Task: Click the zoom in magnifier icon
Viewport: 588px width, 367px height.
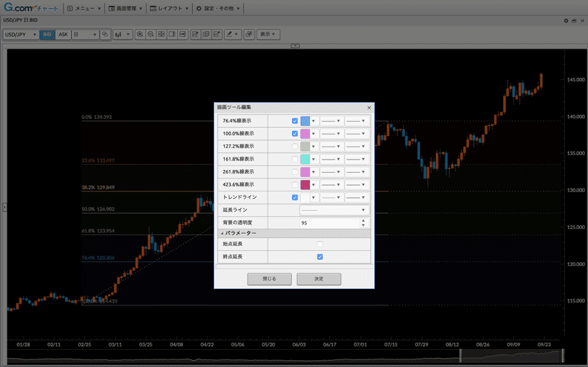Action: coord(140,34)
